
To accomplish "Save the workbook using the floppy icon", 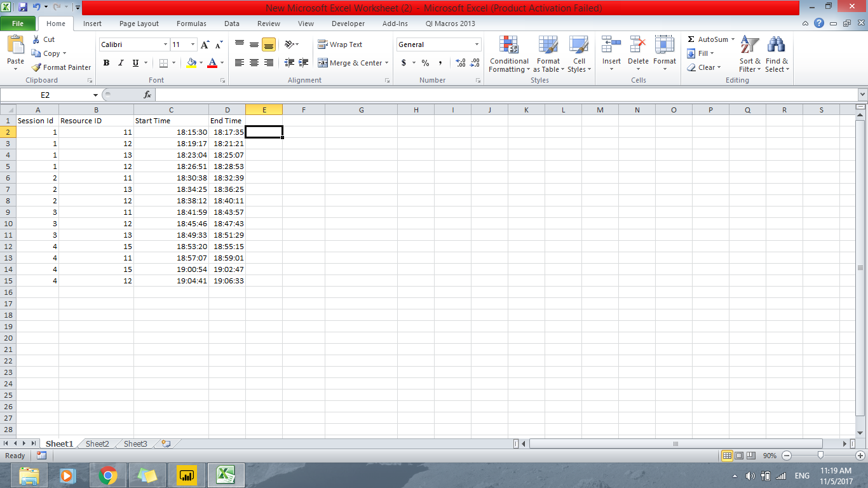I will coord(23,8).
